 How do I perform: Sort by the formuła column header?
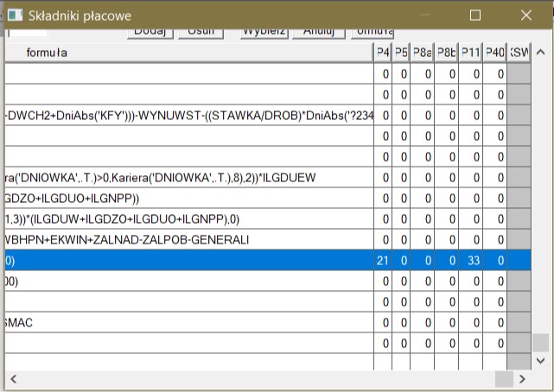pyautogui.click(x=47, y=54)
